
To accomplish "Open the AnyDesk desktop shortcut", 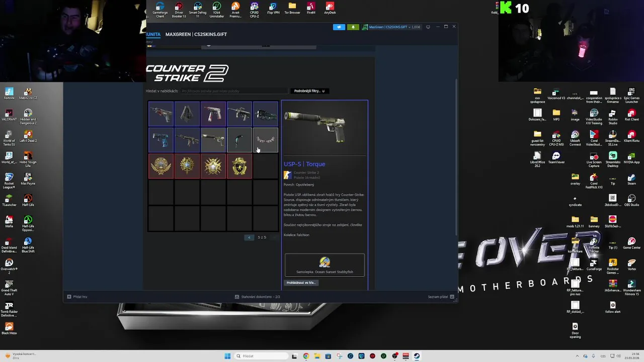I will pos(330,9).
